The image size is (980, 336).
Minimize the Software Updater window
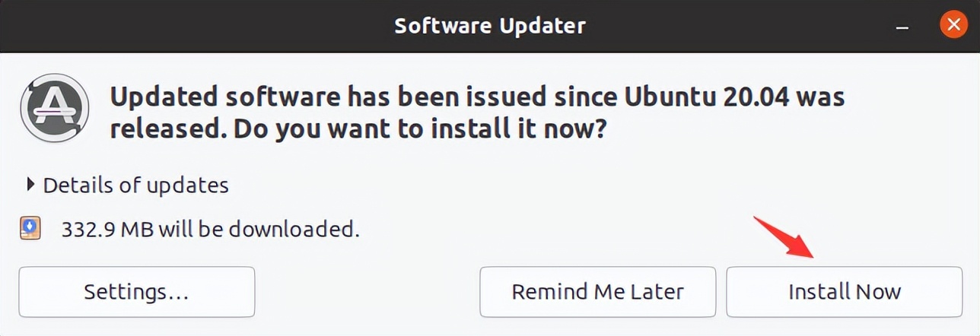pos(902,27)
